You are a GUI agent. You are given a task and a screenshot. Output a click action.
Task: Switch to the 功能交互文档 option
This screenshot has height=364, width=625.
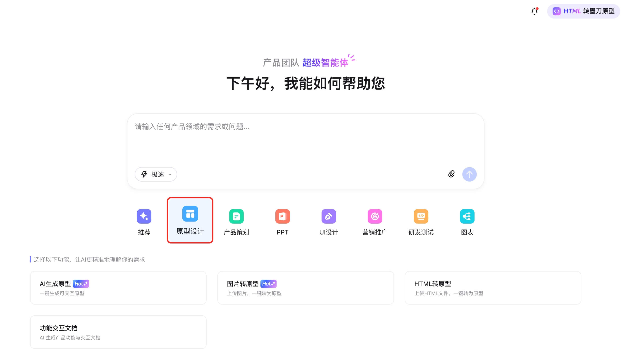point(118,332)
